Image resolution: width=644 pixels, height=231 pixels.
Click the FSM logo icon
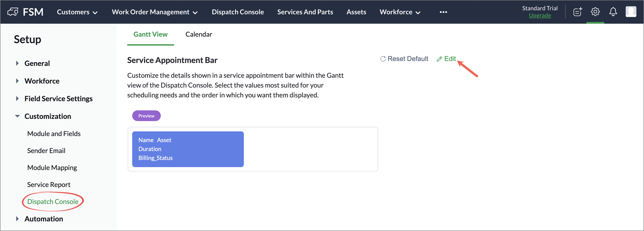click(13, 12)
